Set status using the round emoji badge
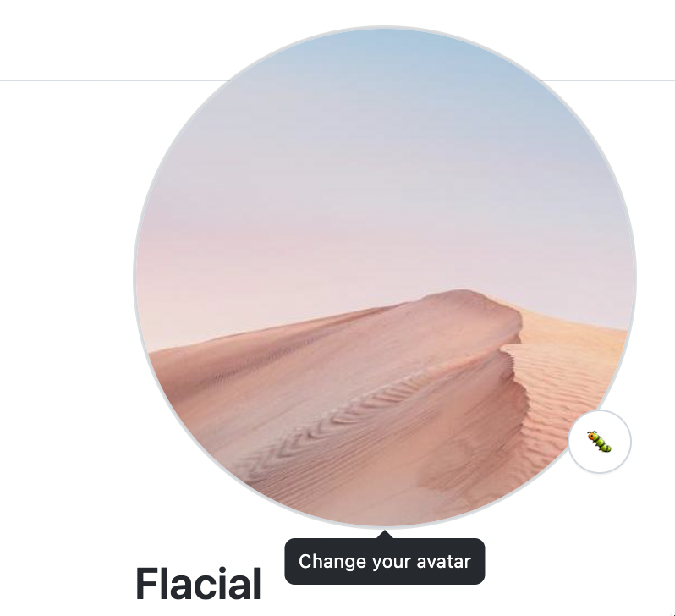Screen dimensions: 675x616 600,442
